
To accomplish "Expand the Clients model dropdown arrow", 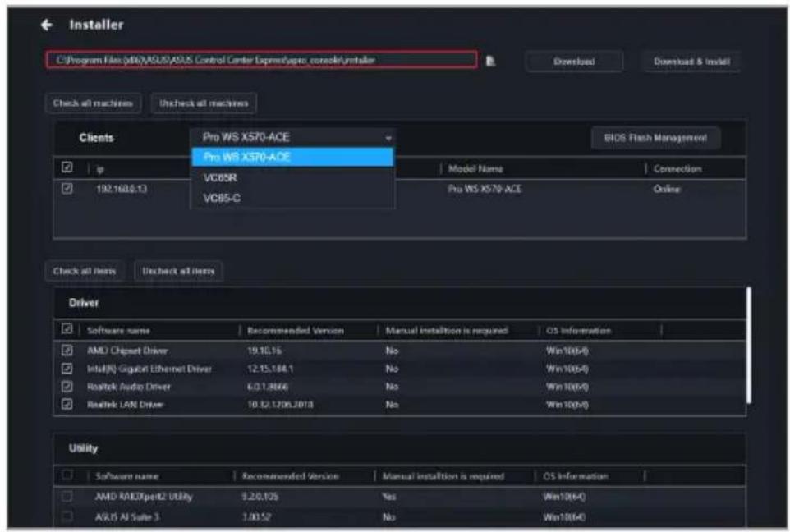I will (388, 138).
